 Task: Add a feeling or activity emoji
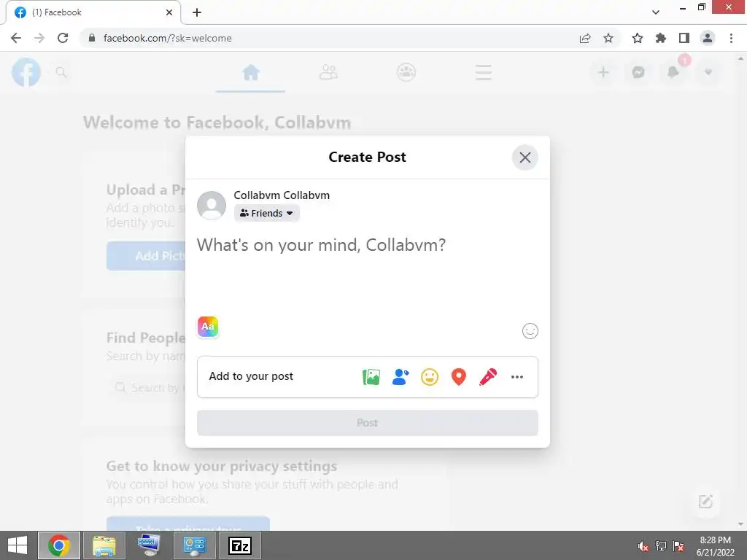click(430, 377)
